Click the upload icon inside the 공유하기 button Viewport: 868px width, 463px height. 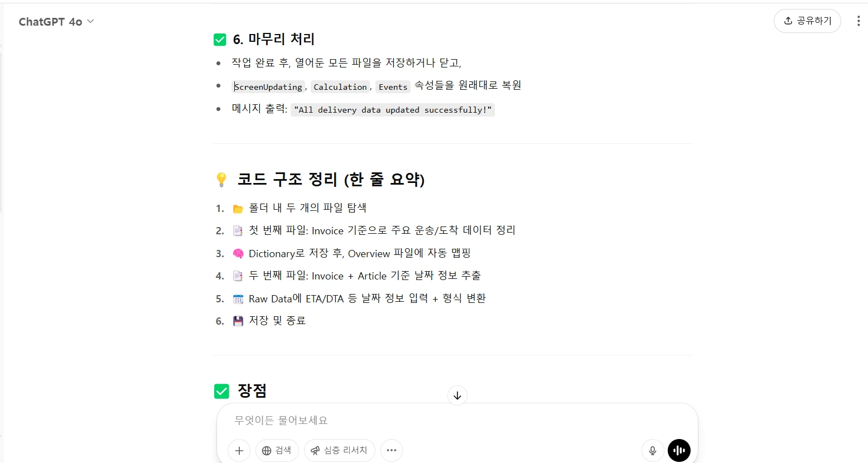point(787,20)
